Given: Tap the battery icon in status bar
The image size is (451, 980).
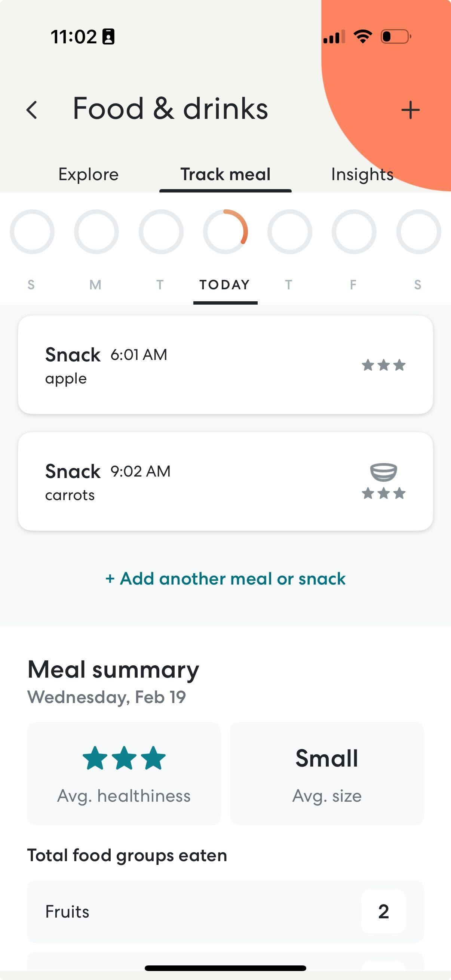Looking at the screenshot, I should click(396, 37).
